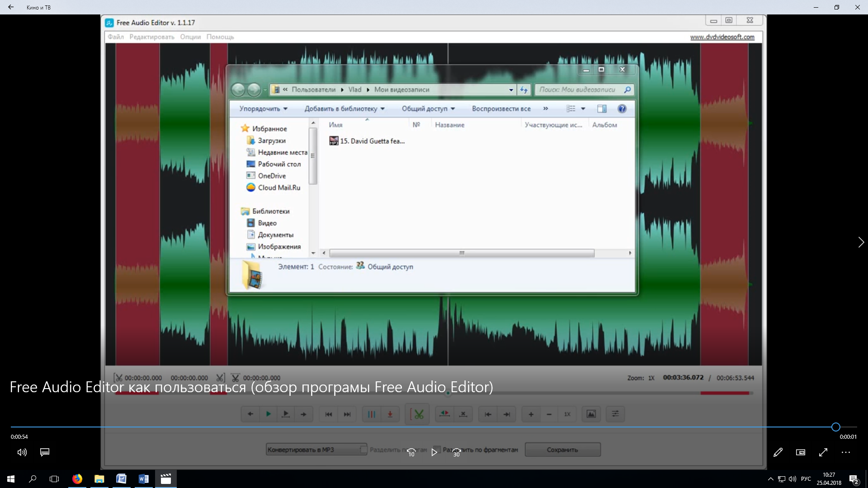
Task: Open Explorer help question mark icon
Action: 622,109
